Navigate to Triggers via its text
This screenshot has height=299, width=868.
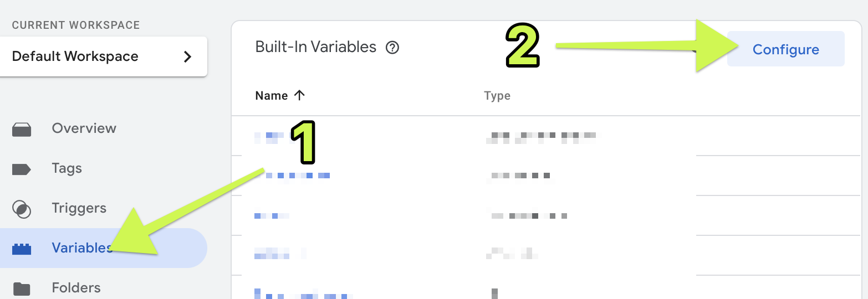click(79, 208)
